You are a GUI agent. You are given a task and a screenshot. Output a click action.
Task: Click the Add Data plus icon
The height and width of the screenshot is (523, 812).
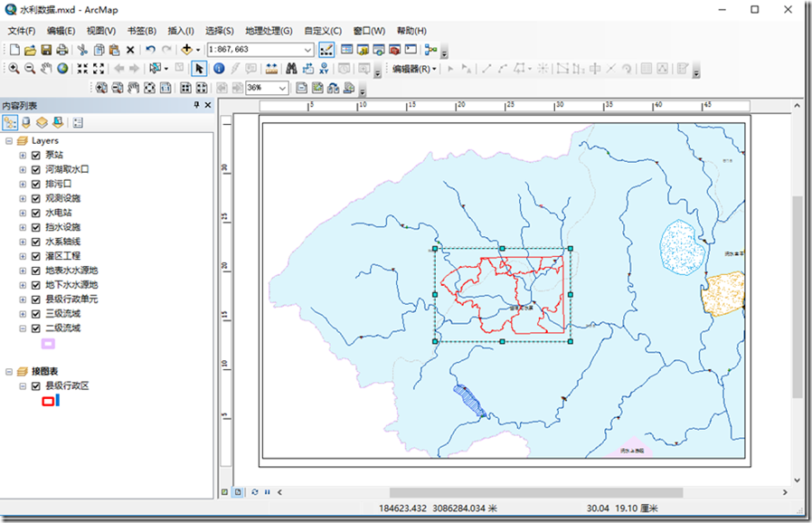click(x=187, y=50)
